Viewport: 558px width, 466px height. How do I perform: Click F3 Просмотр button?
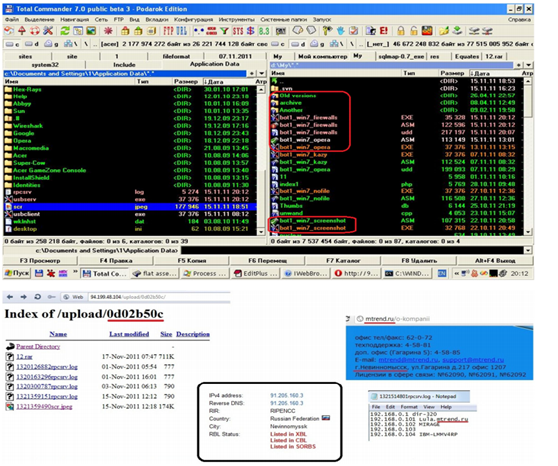coord(40,261)
